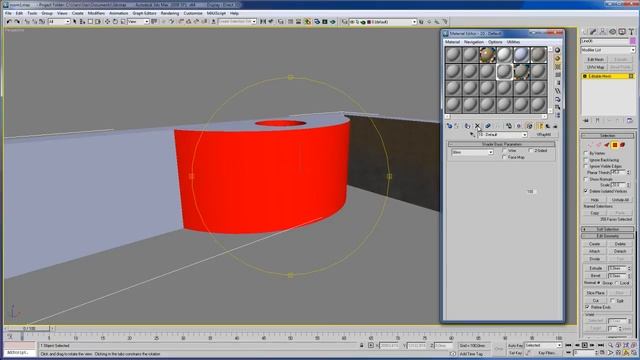
Task: Uncheck Delete Isolated Vertices checkbox
Action: [586, 191]
